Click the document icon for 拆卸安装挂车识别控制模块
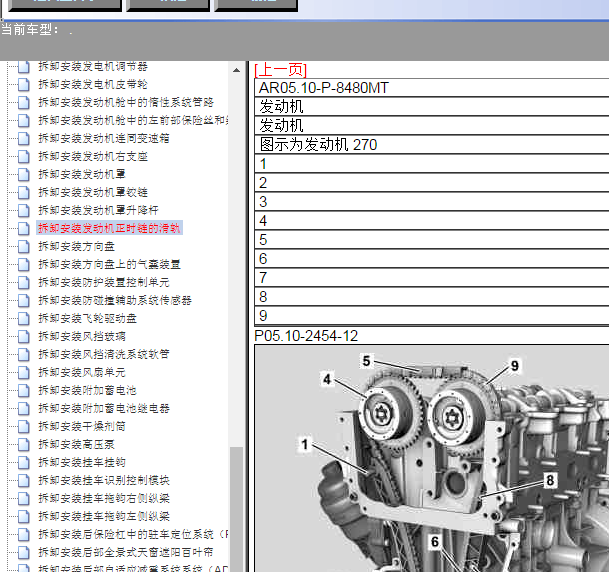609x572 pixels. tap(24, 480)
